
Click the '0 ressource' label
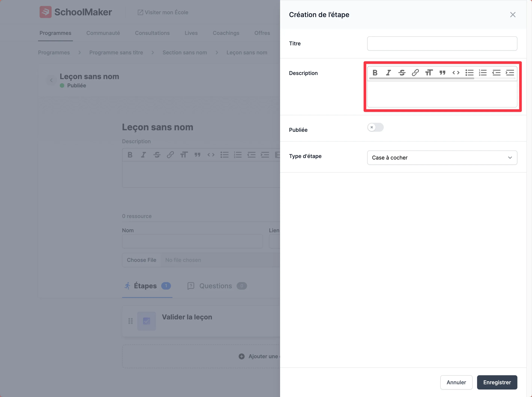coord(137,216)
